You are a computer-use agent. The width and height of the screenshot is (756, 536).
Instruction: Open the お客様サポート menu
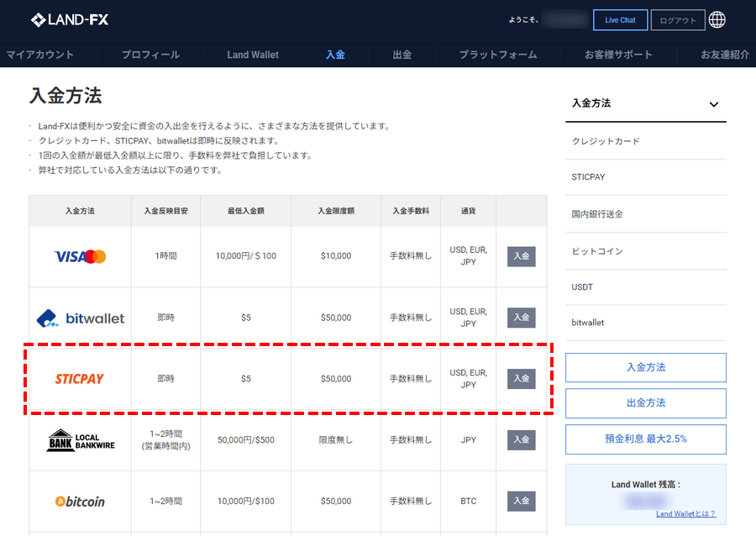click(x=618, y=55)
